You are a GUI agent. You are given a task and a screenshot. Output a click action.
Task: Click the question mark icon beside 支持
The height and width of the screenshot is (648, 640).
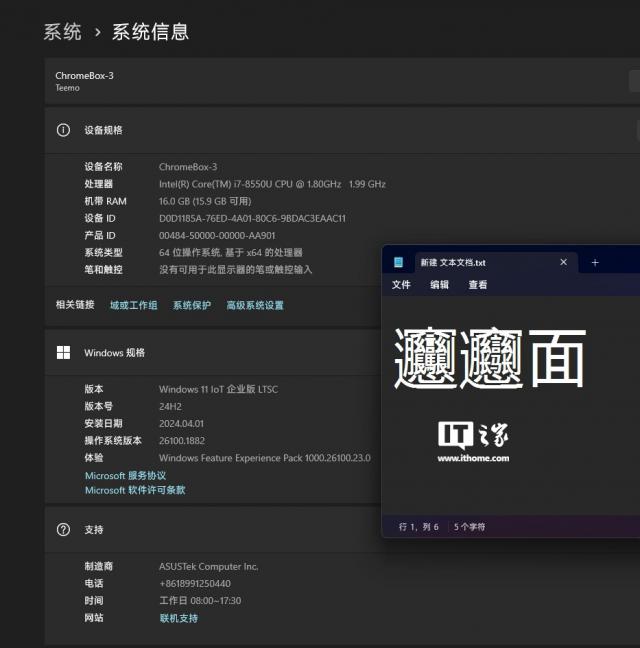pyautogui.click(x=63, y=529)
